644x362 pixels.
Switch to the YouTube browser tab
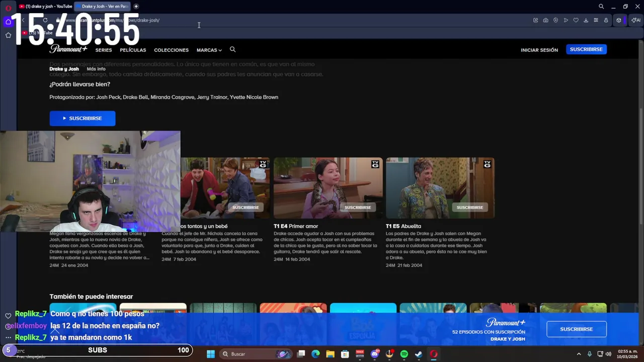[x=45, y=7]
